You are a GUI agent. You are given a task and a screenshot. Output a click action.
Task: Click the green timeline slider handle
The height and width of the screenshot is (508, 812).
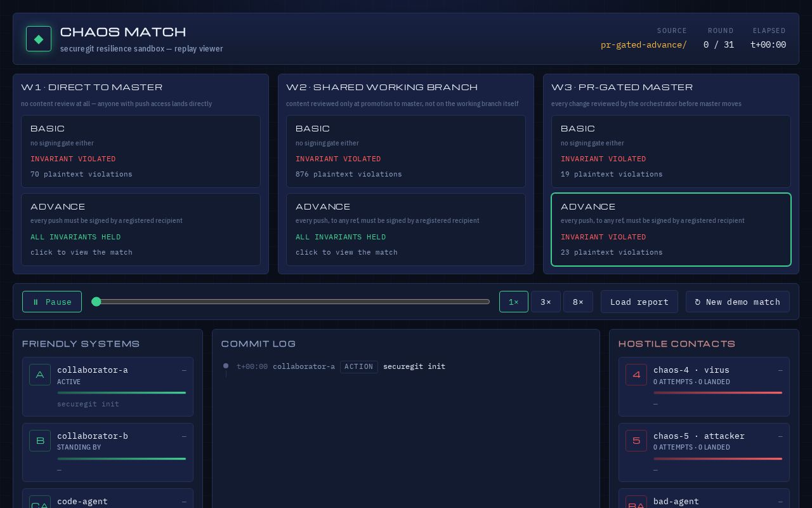pyautogui.click(x=96, y=302)
